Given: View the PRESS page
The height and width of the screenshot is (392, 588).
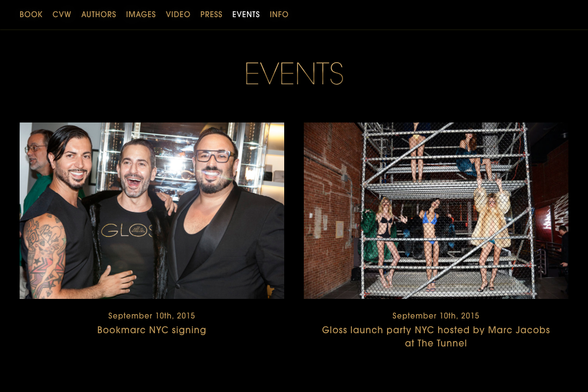Looking at the screenshot, I should [211, 15].
